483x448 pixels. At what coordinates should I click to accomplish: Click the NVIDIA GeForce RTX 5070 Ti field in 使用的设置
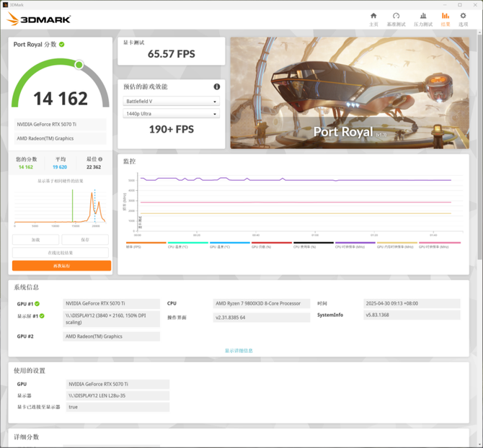pos(118,385)
